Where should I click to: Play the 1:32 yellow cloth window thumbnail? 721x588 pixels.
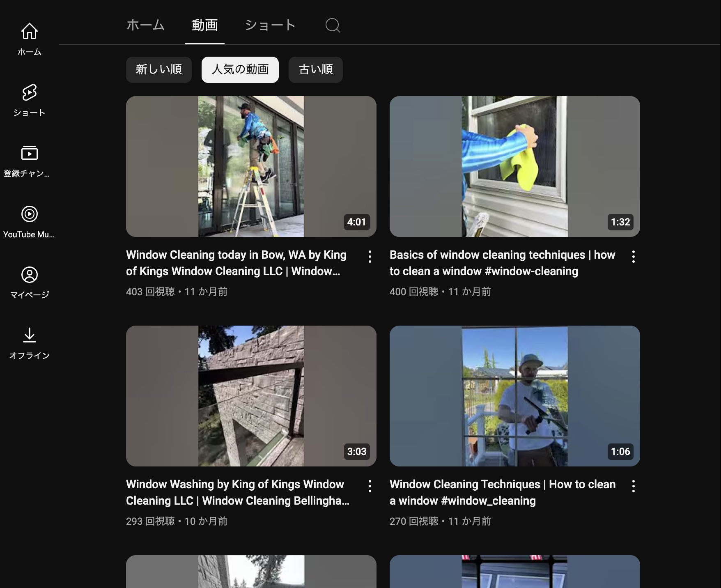[514, 166]
